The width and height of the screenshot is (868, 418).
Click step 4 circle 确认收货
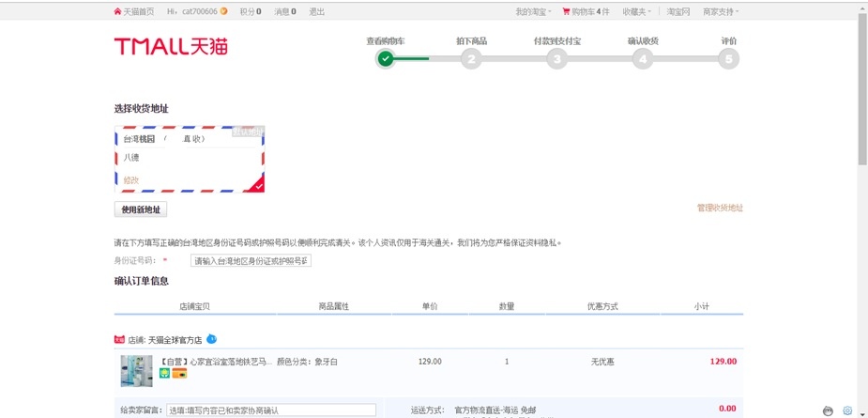[x=643, y=59]
